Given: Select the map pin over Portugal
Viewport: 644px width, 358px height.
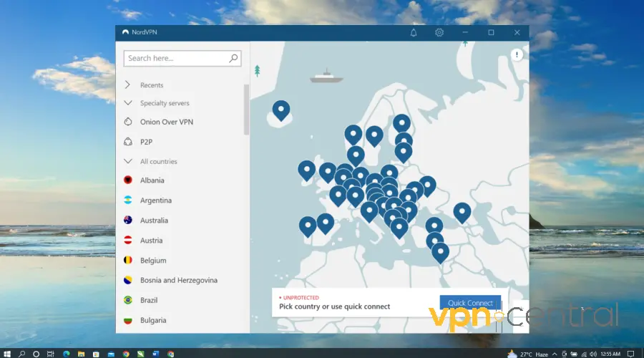Looking at the screenshot, I should (x=308, y=226).
